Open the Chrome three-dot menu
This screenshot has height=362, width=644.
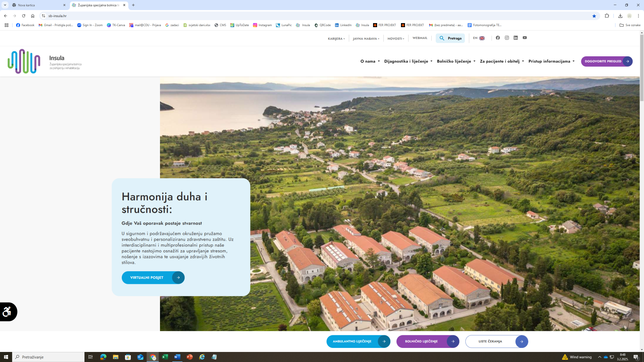click(x=638, y=16)
